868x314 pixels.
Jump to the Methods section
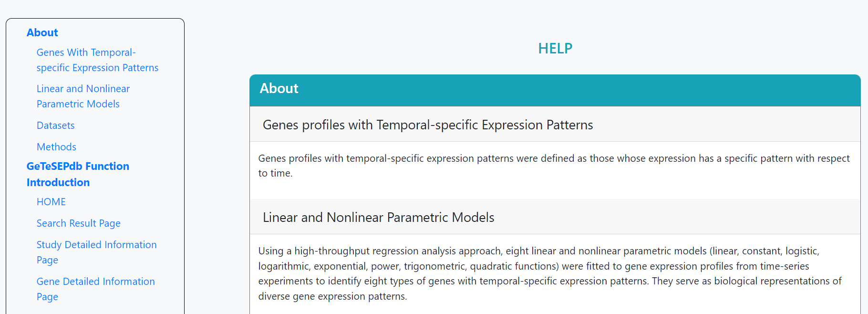[56, 147]
